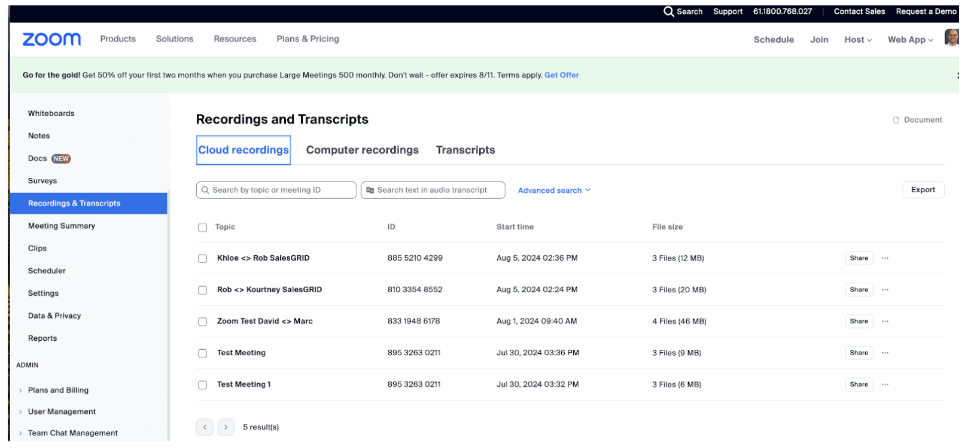Share the Test Meeting 1 recording
The width and height of the screenshot is (980, 448).
click(x=859, y=385)
